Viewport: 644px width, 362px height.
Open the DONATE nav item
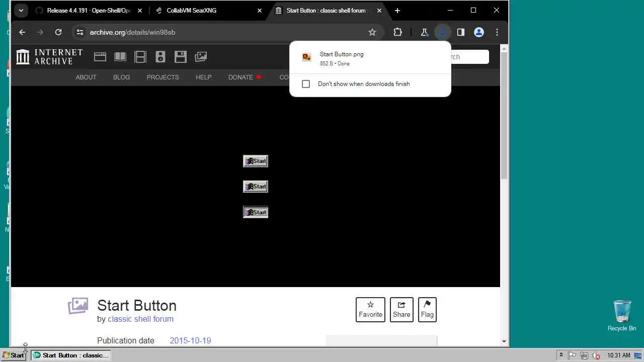[x=245, y=77]
